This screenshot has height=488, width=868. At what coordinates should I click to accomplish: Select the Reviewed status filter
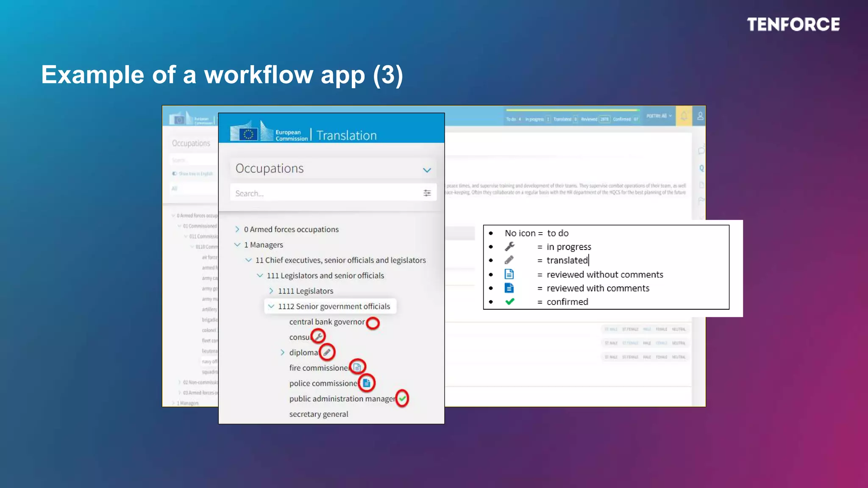[589, 119]
